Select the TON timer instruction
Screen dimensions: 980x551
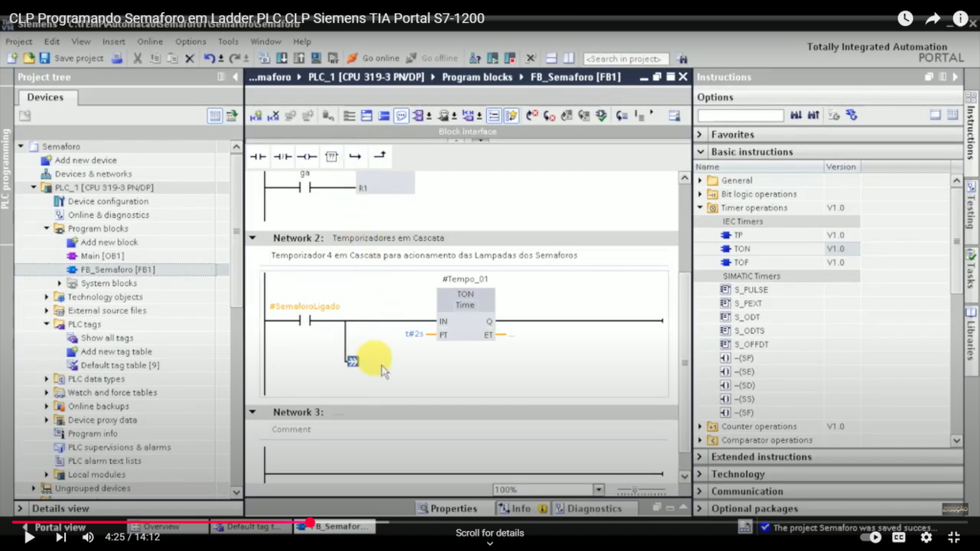tap(742, 249)
